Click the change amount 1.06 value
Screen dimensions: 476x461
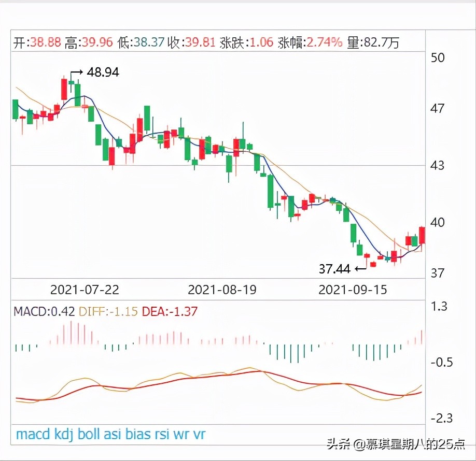[x=262, y=42]
